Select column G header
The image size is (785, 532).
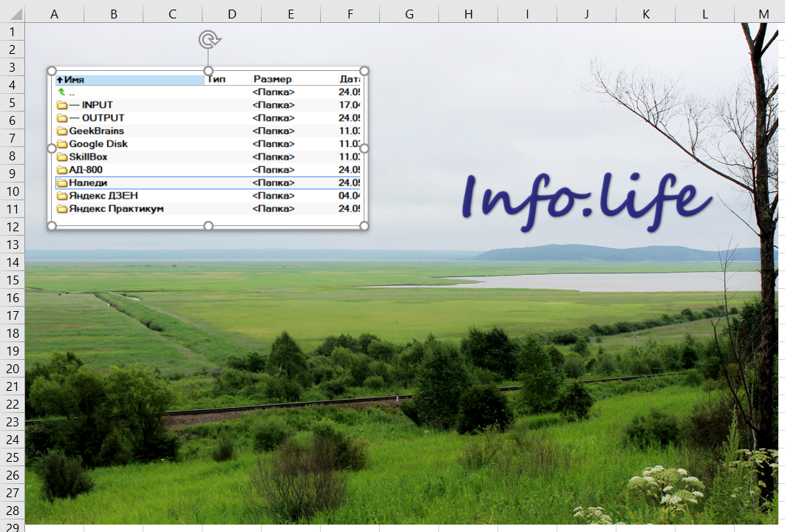(x=409, y=14)
